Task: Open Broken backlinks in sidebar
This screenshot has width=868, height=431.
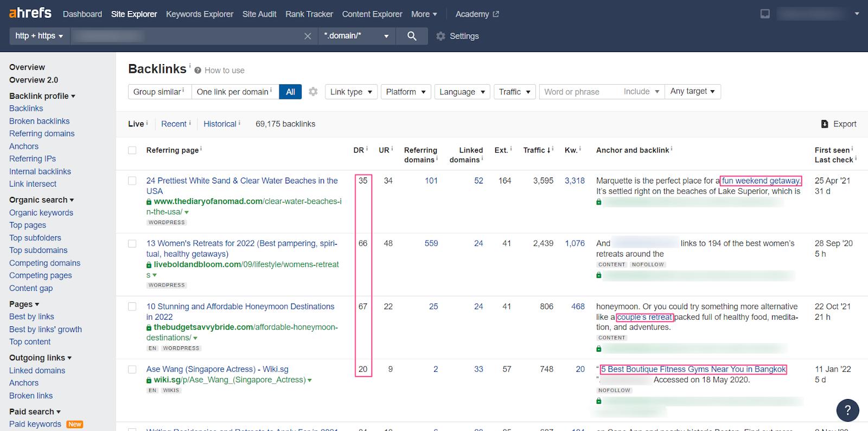Action: 39,121
